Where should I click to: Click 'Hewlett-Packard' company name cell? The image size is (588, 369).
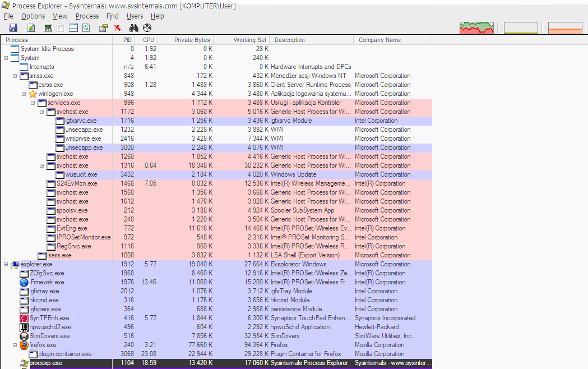point(377,327)
